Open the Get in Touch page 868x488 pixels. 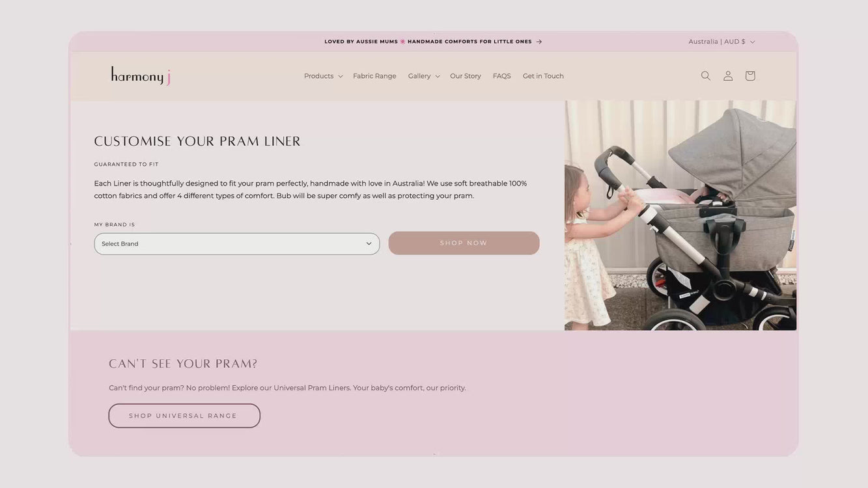coord(543,76)
